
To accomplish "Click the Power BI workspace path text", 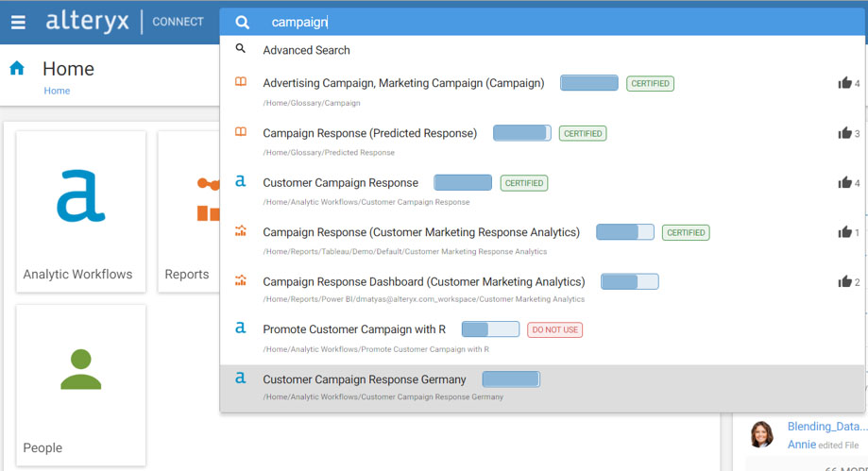I will [x=423, y=299].
